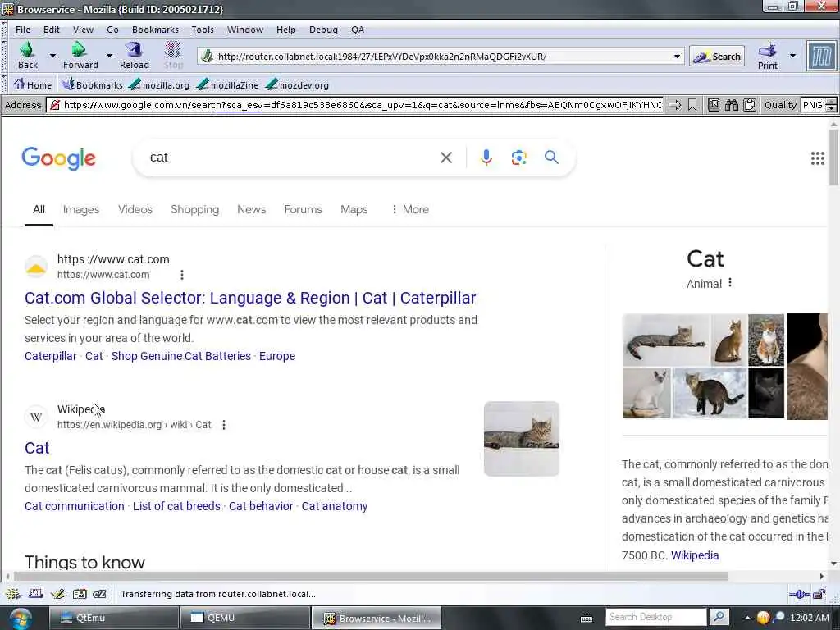
Task: Click the insecure lock icon in Address bar
Action: (54, 105)
